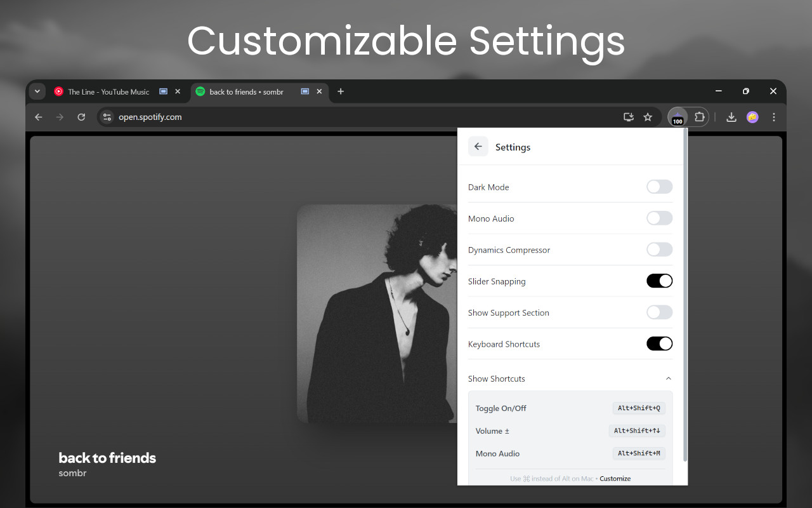This screenshot has height=508, width=812.
Task: Turn on Mono Audio
Action: 659,218
